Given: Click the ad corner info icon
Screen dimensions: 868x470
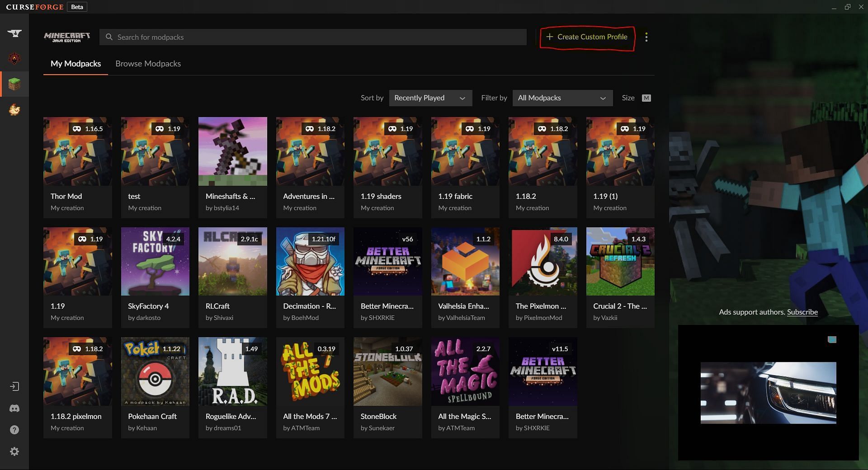Looking at the screenshot, I should 832,339.
